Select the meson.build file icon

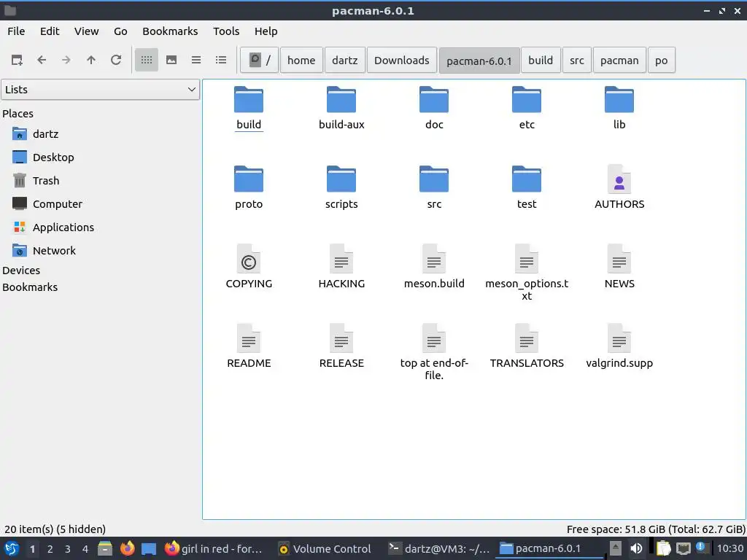tap(434, 259)
